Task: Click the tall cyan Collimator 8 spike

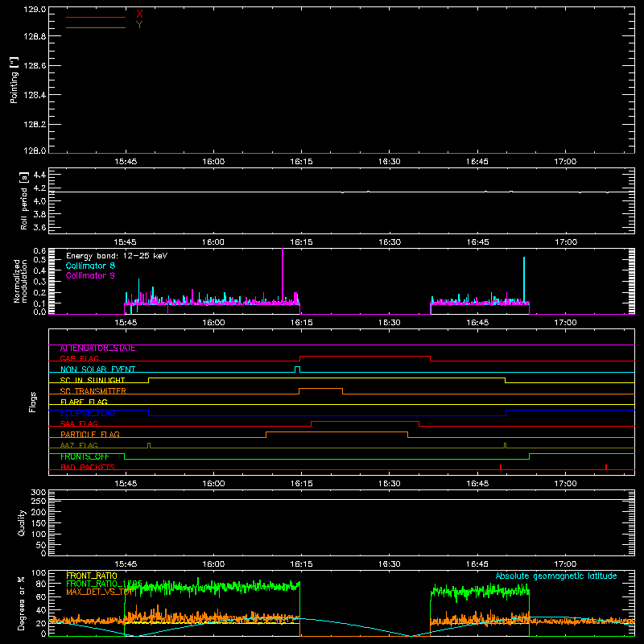Action: [x=524, y=279]
